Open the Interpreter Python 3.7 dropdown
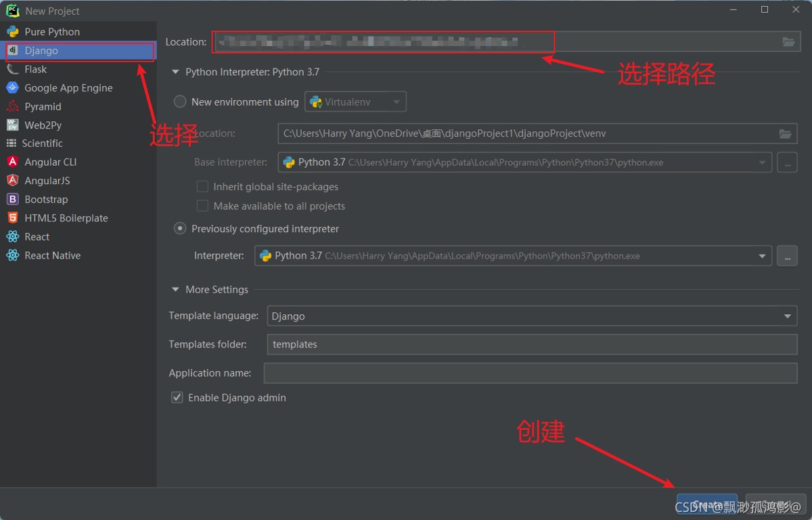812x520 pixels. click(513, 256)
